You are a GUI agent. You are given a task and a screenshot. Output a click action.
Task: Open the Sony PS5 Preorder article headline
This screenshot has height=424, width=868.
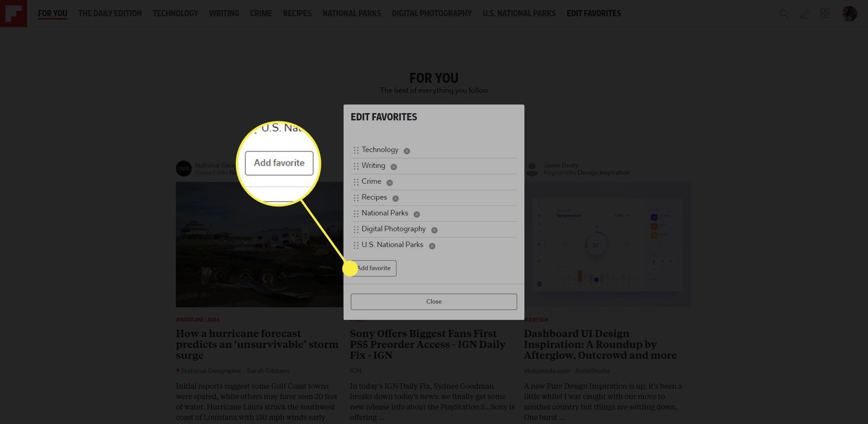coord(427,344)
